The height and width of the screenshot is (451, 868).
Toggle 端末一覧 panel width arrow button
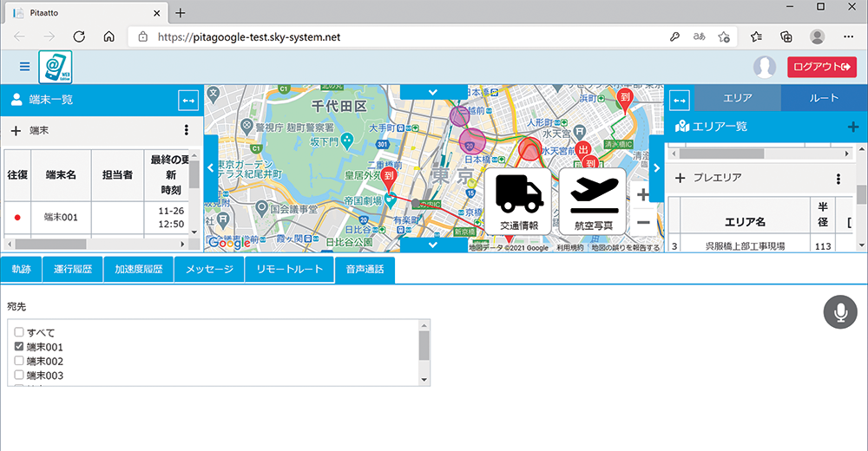[x=188, y=100]
